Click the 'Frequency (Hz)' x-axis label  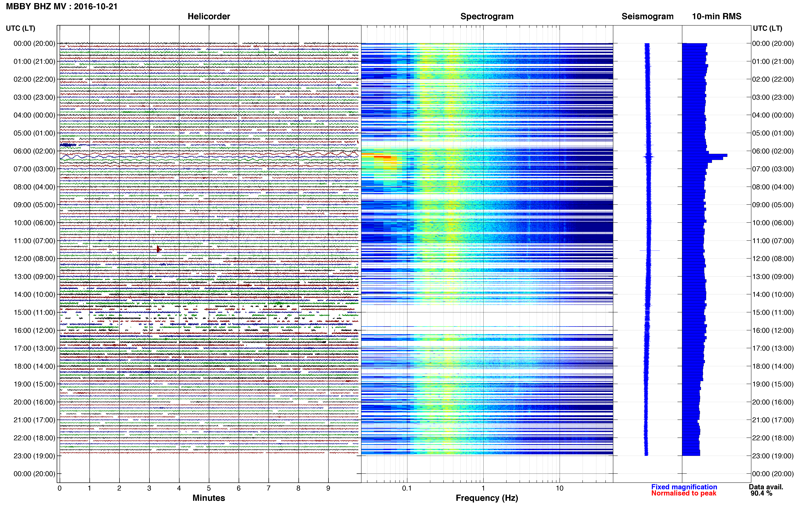click(487, 498)
